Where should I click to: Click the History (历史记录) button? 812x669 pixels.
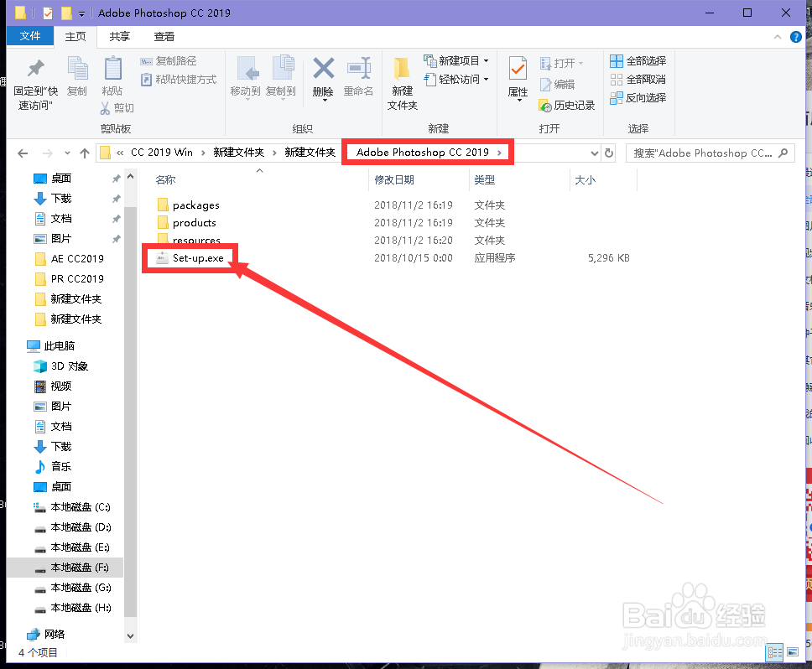tap(567, 106)
